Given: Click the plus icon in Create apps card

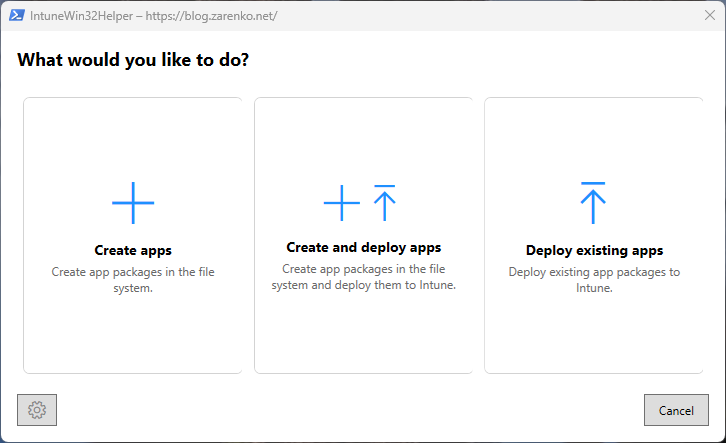Looking at the screenshot, I should pos(133,203).
